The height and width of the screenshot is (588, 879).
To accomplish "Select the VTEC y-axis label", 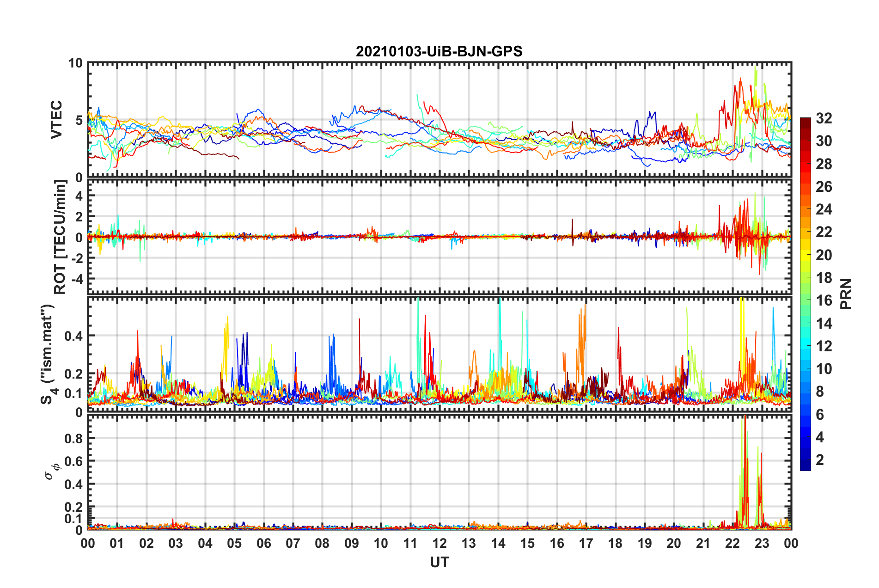I will [56, 119].
